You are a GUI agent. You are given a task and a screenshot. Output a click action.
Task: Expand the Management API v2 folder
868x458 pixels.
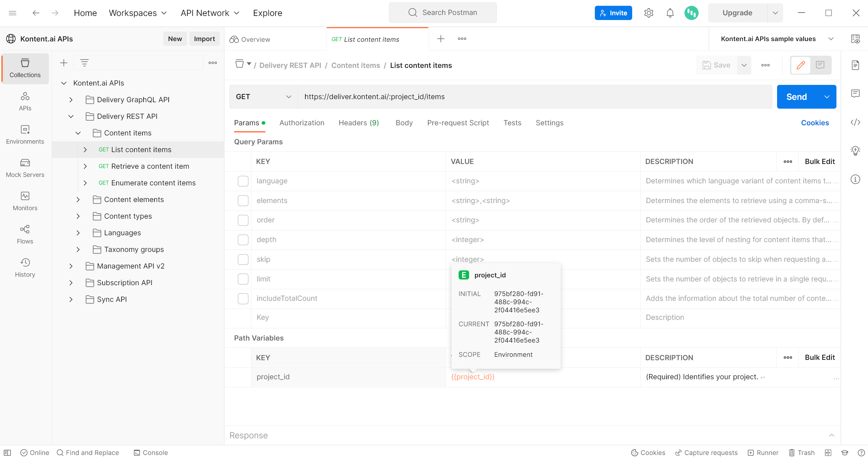pyautogui.click(x=71, y=266)
